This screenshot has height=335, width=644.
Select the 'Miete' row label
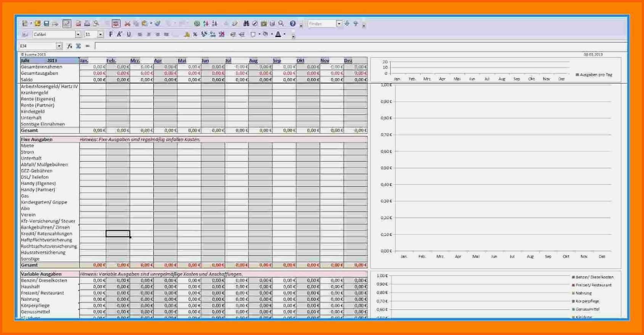(27, 146)
